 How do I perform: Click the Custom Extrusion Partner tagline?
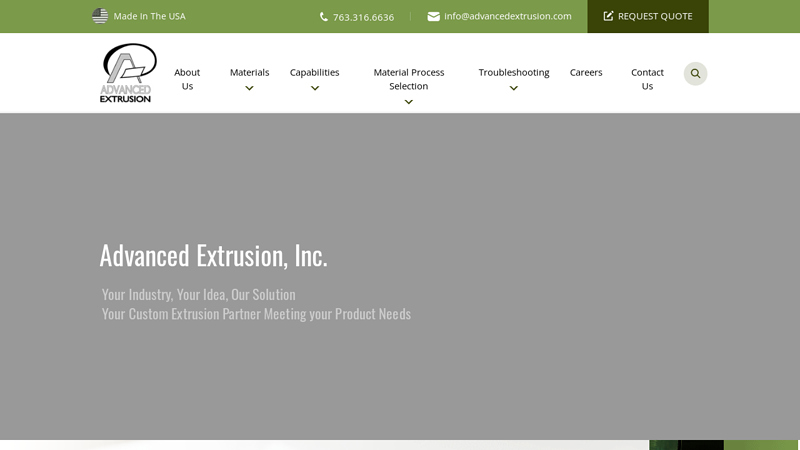[256, 314]
